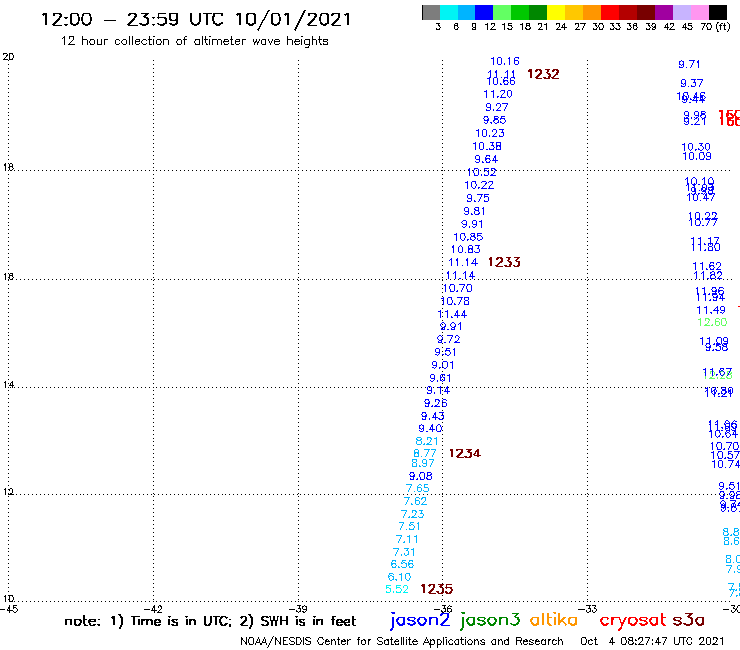
Task: Select the 10.85 wave height reading
Action: pyautogui.click(x=469, y=237)
